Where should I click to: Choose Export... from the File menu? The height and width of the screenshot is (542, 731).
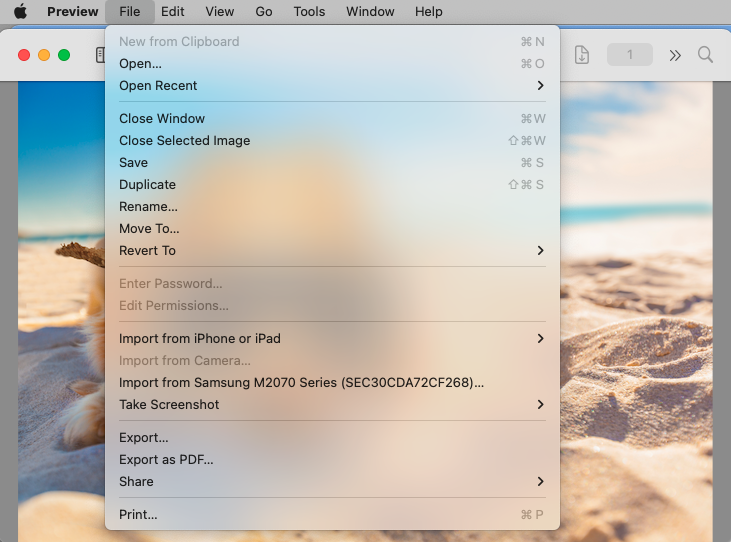click(x=332, y=437)
